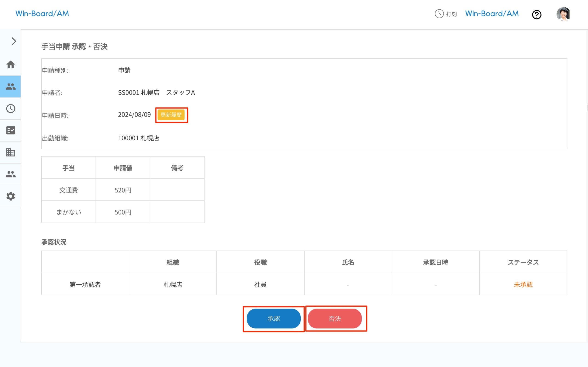This screenshot has height=367, width=588.
Task: Expand the sidebar with chevron arrow
Action: point(14,41)
